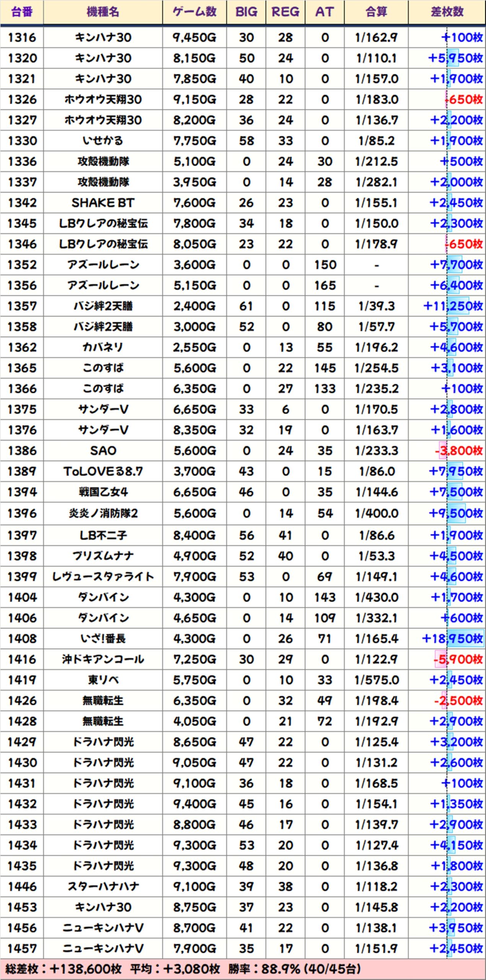Viewport: 486px width, 980px height.
Task: Click machine number 1316 cell
Action: [x=22, y=38]
